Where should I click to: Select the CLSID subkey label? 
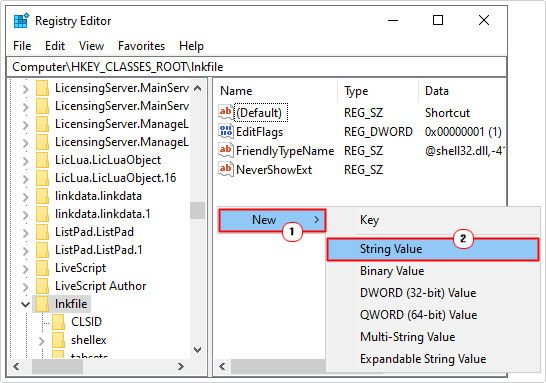coord(86,322)
